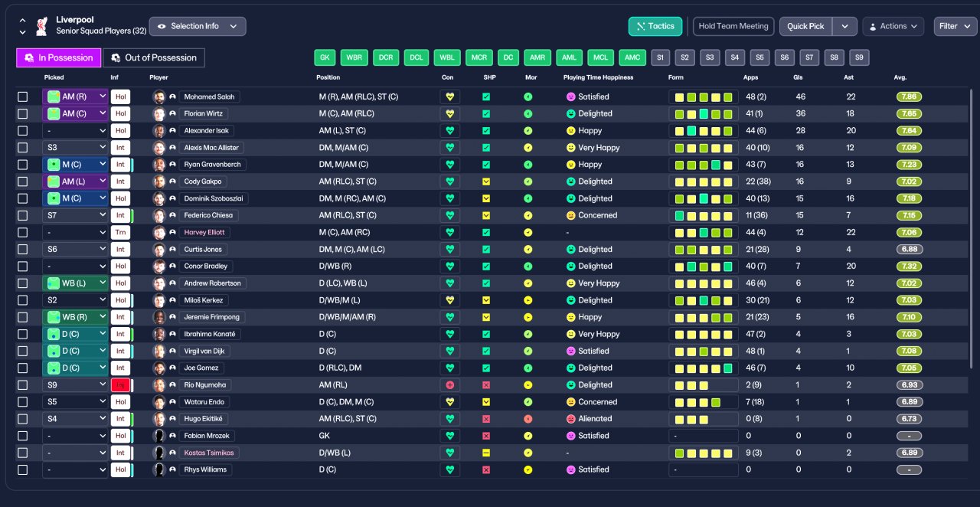This screenshot has width=980, height=507.
Task: Open the Selection Info dropdown
Action: pos(198,26)
